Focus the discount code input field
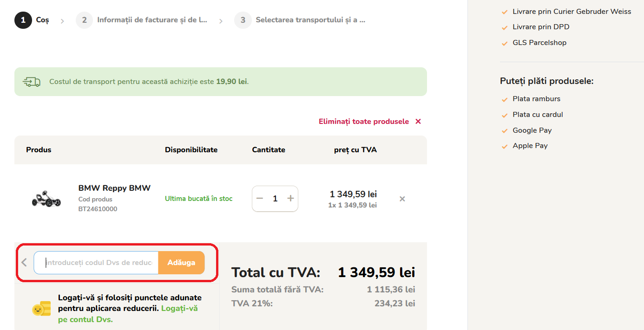The height and width of the screenshot is (330, 644). [99, 263]
